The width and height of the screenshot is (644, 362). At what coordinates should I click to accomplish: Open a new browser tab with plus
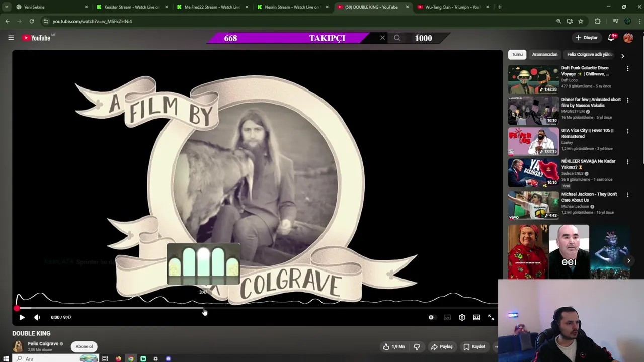pyautogui.click(x=499, y=7)
